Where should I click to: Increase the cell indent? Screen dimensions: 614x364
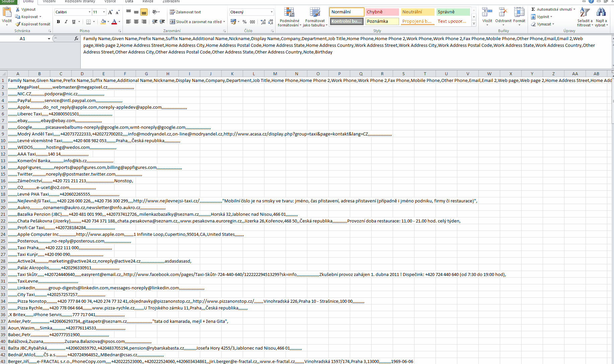coord(162,22)
